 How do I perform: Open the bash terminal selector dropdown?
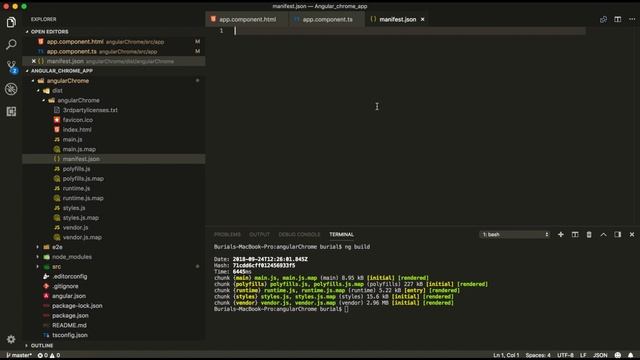pos(515,235)
